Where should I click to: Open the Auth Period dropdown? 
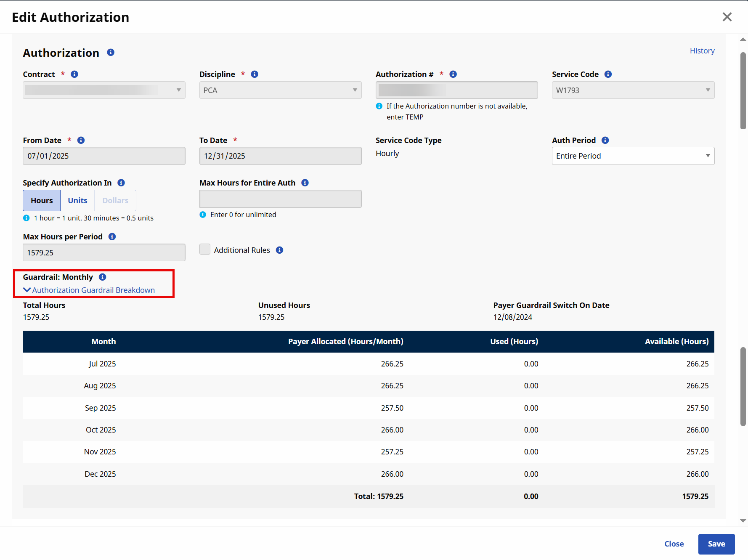(x=633, y=156)
